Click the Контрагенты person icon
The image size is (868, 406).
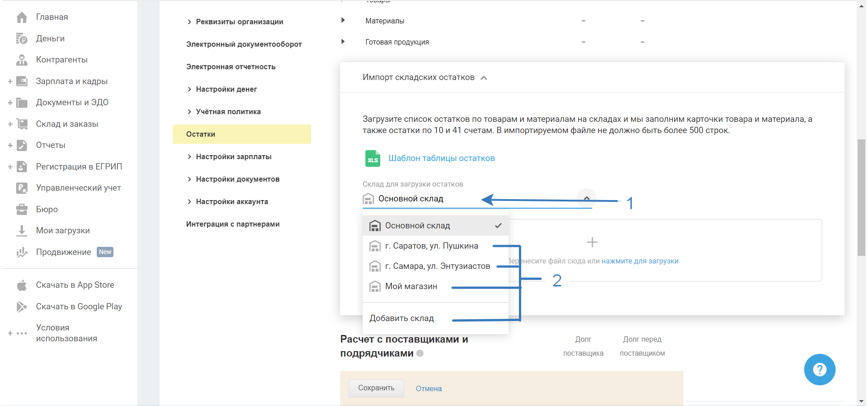22,60
